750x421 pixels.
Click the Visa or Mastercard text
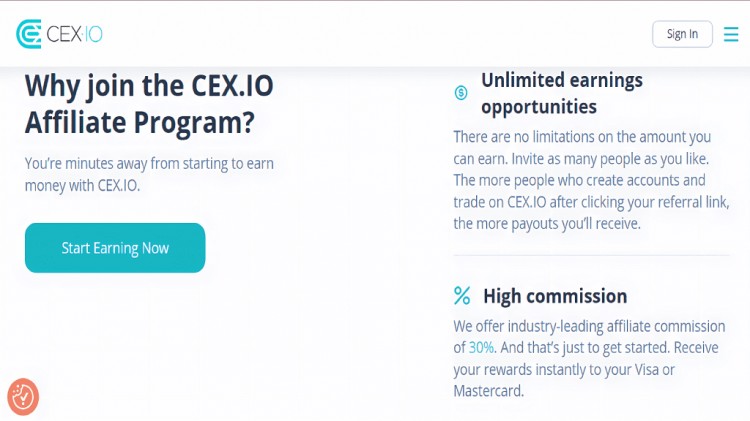[564, 380]
